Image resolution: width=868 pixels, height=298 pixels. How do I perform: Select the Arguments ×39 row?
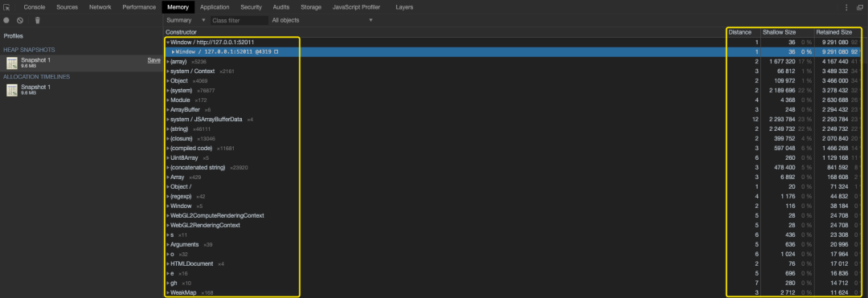click(x=514, y=244)
